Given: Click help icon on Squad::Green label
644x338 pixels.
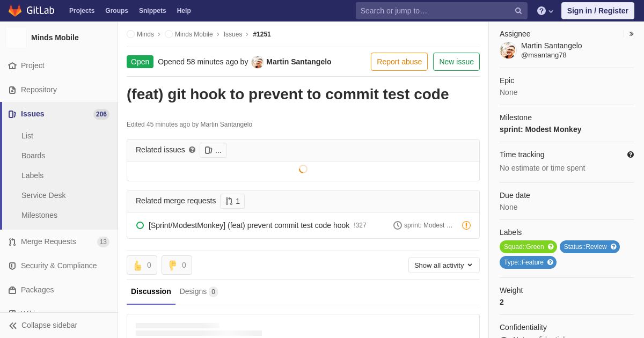Looking at the screenshot, I should (551, 247).
